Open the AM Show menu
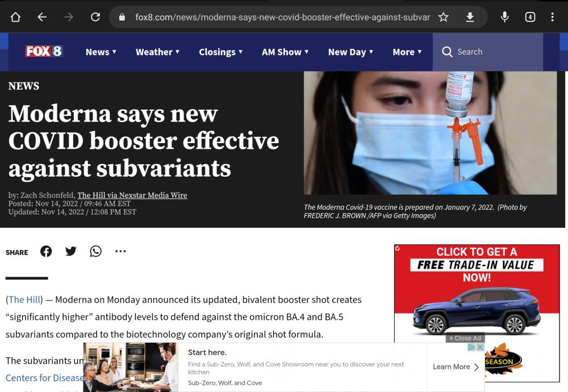Screen dimensions: 568x392 (285, 52)
